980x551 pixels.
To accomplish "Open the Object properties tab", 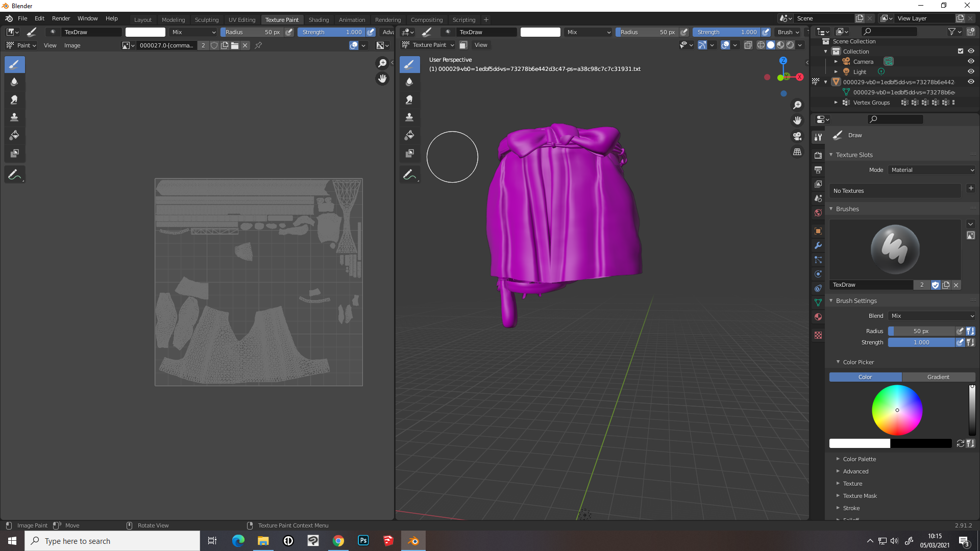I will pyautogui.click(x=818, y=231).
